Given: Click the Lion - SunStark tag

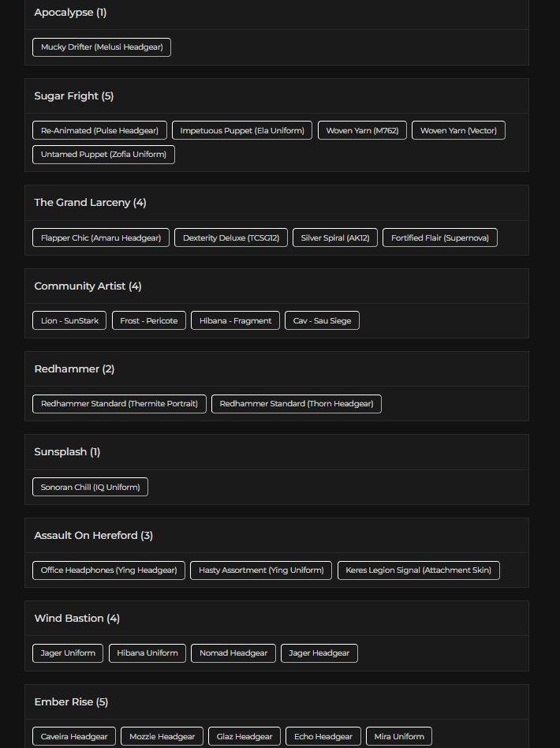Looking at the screenshot, I should pos(69,320).
